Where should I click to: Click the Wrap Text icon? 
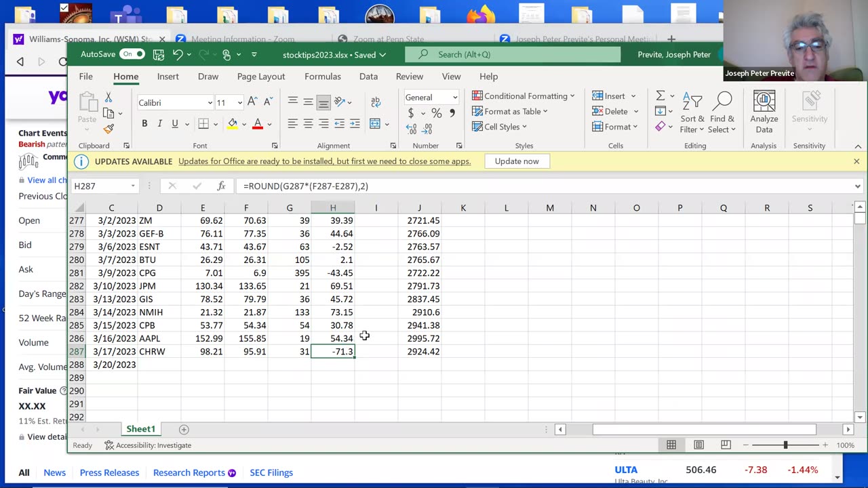[376, 102]
